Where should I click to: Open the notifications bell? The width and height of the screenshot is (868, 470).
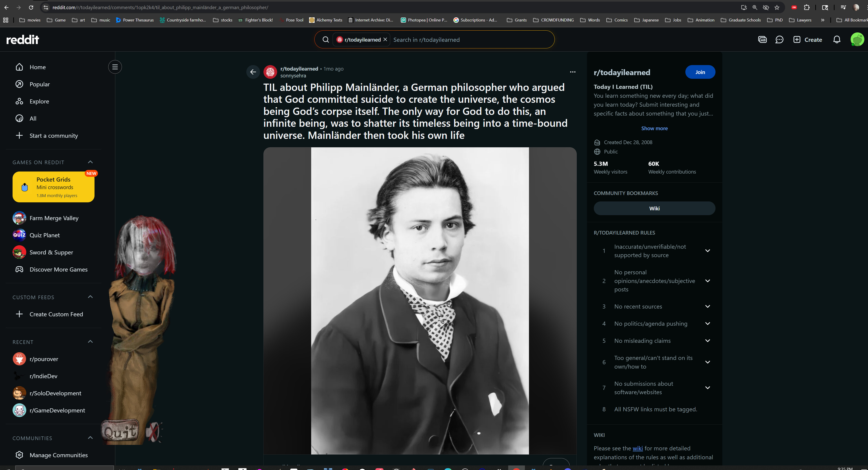point(837,40)
